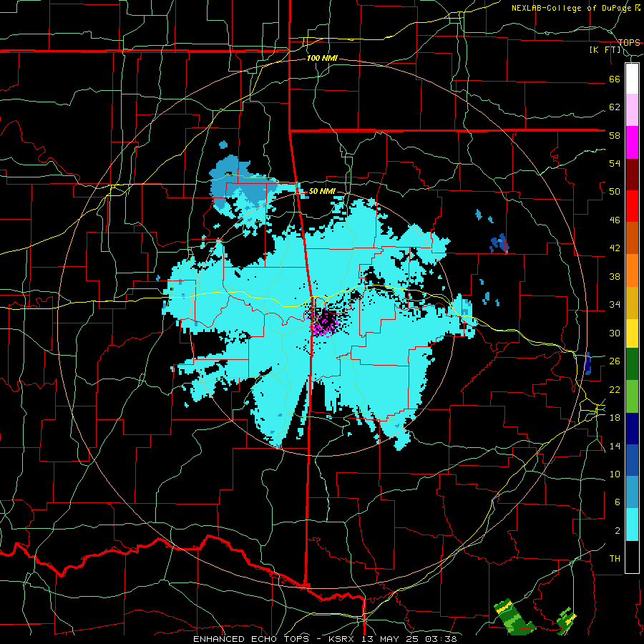The height and width of the screenshot is (644, 644).
Task: Click the "KSRX" station identifier in caption
Action: (x=343, y=639)
